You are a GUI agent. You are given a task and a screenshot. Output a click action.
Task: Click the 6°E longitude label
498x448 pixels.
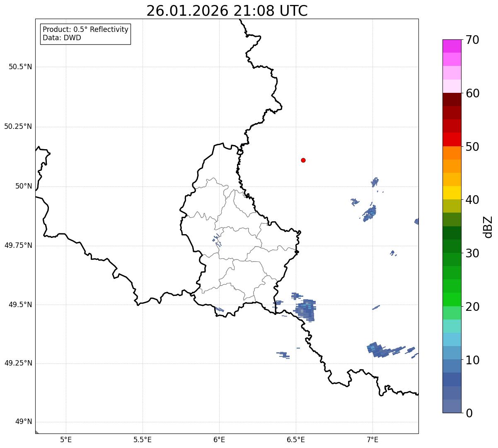[x=219, y=440]
